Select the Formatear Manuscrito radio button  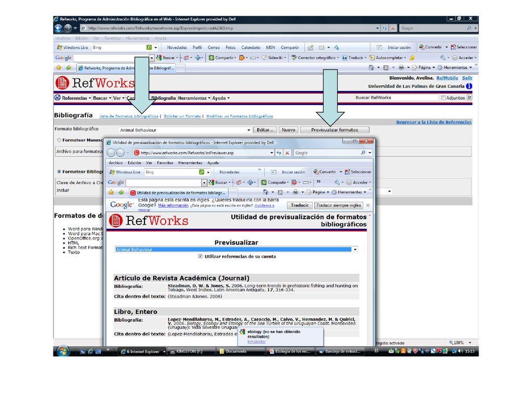pyautogui.click(x=59, y=140)
